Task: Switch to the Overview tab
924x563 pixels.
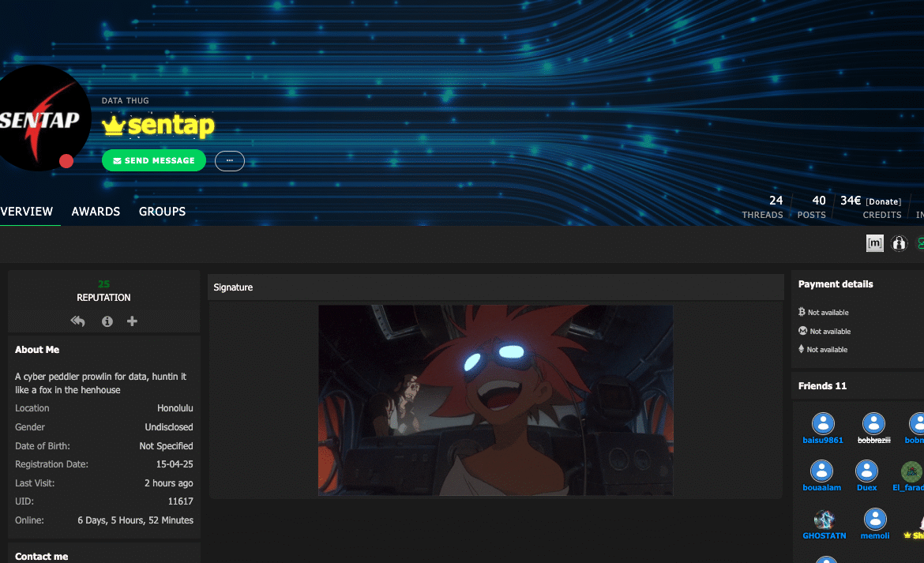Action: [27, 212]
